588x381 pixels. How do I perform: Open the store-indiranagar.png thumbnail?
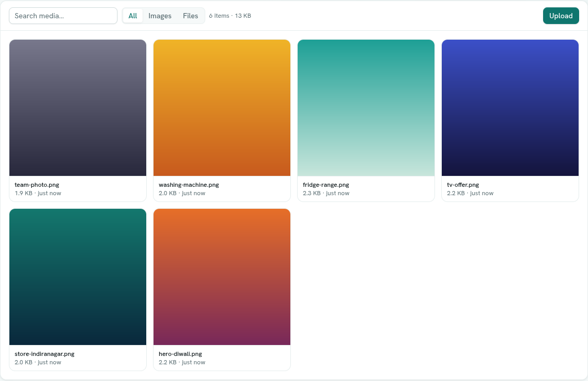78,277
